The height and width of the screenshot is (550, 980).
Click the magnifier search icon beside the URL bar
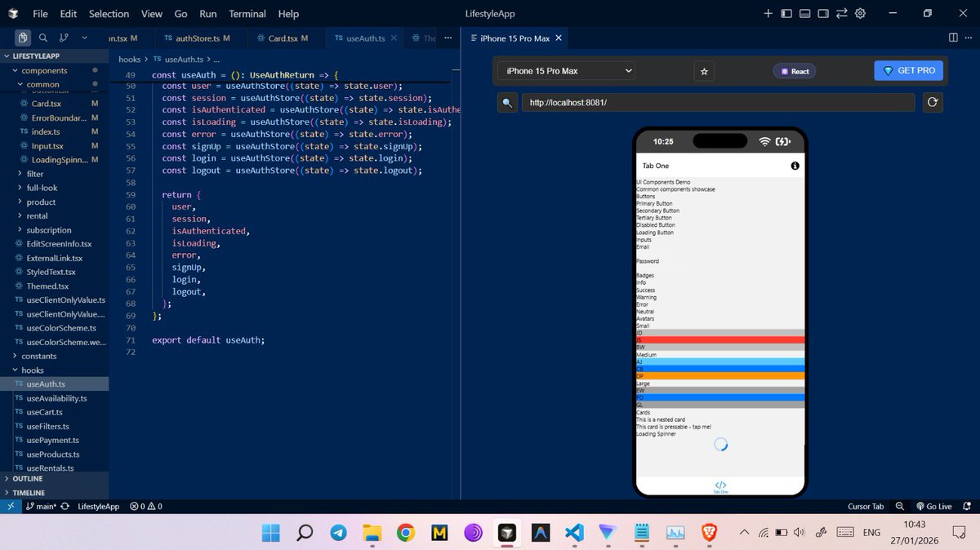pyautogui.click(x=506, y=102)
